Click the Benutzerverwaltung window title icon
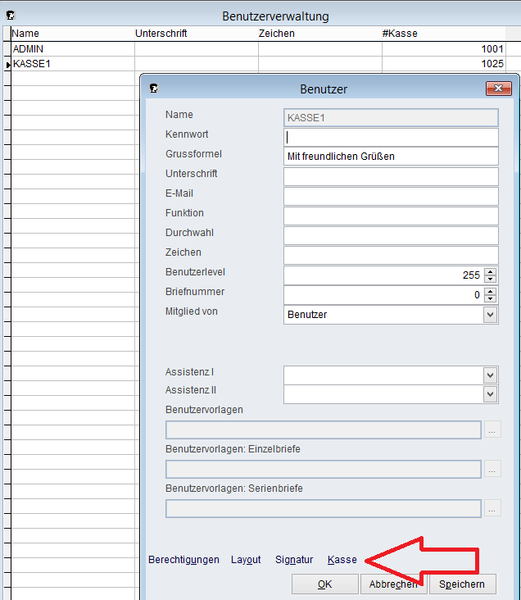The image size is (521, 600). (10, 15)
